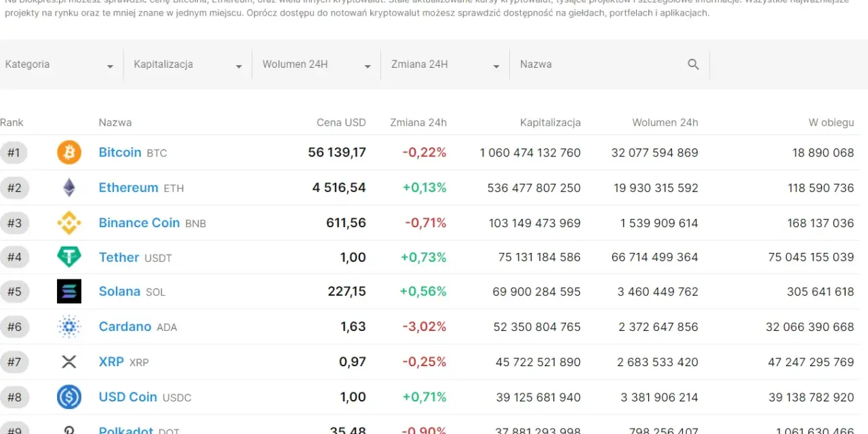Open the Kategoria dropdown filter

60,64
